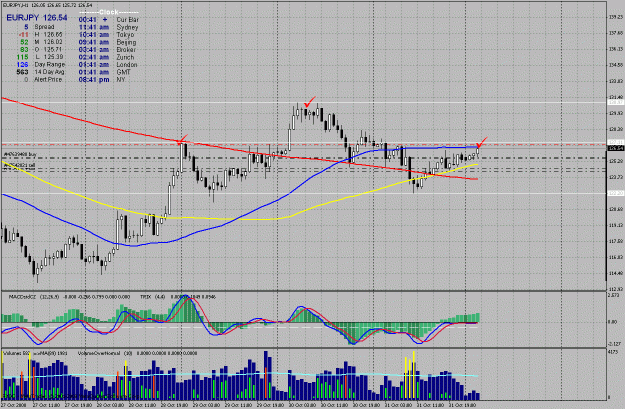The image size is (625, 409).
Task: Select the upper white horizontal line
Action: tap(303, 102)
